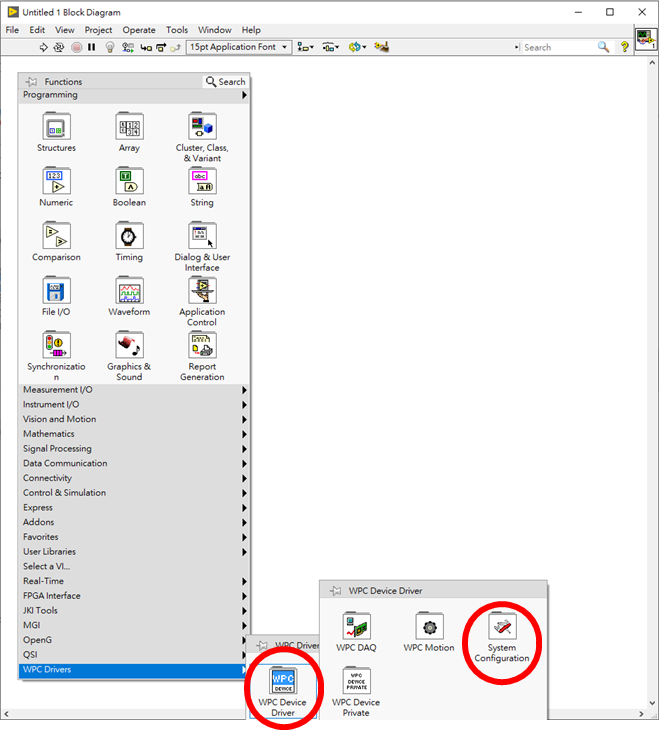This screenshot has width=659, height=730.
Task: Click System Configuration palette icon
Action: pos(502,627)
